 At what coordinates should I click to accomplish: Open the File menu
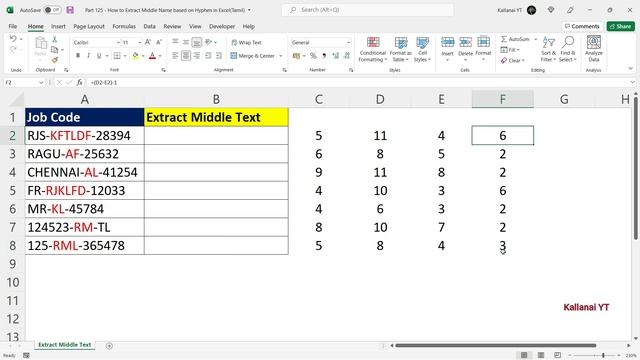13,26
